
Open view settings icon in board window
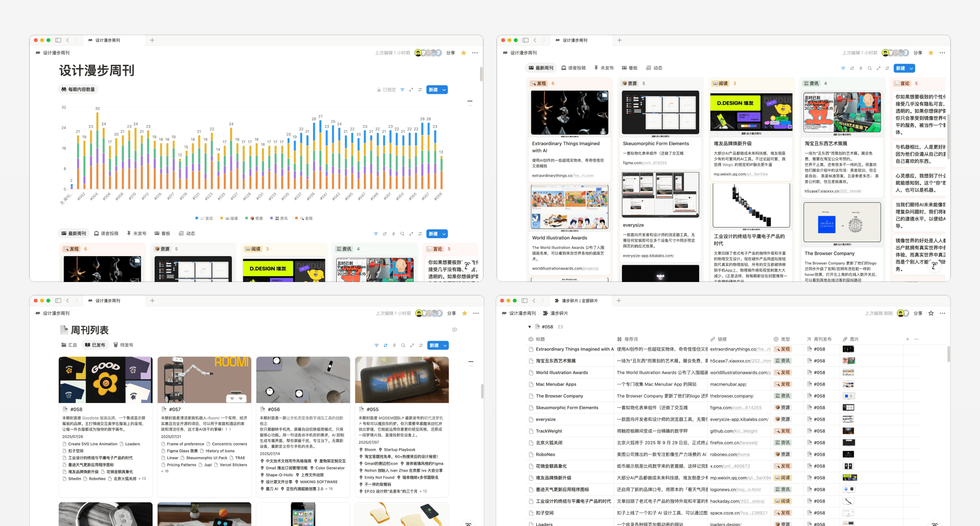coord(887,68)
